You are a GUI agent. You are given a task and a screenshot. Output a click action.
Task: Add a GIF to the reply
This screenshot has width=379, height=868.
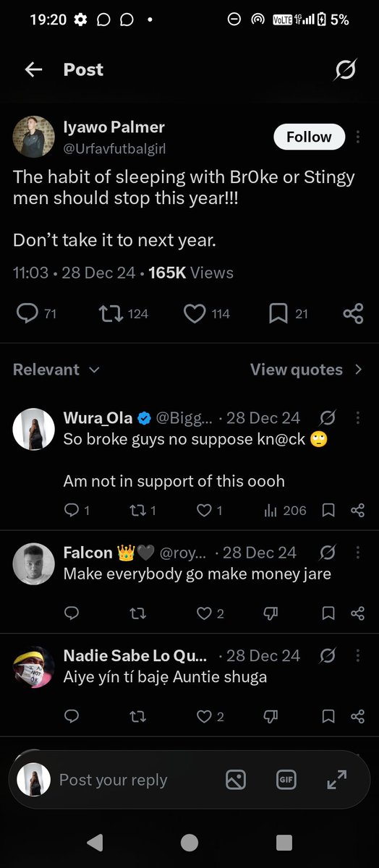pyautogui.click(x=286, y=779)
